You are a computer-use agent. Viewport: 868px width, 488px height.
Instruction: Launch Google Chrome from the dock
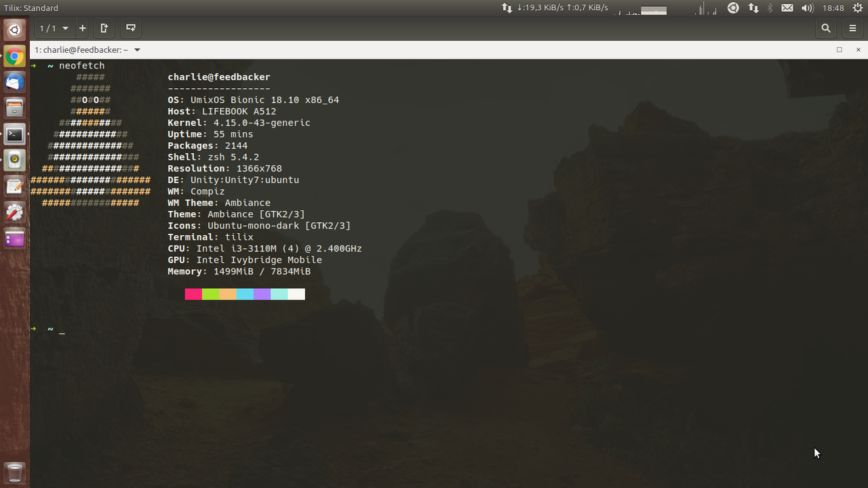tap(15, 56)
